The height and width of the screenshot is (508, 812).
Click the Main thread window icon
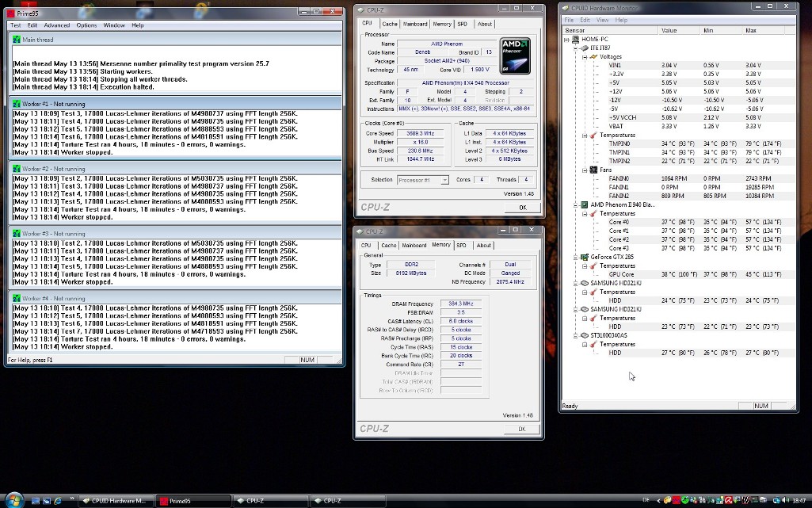17,40
